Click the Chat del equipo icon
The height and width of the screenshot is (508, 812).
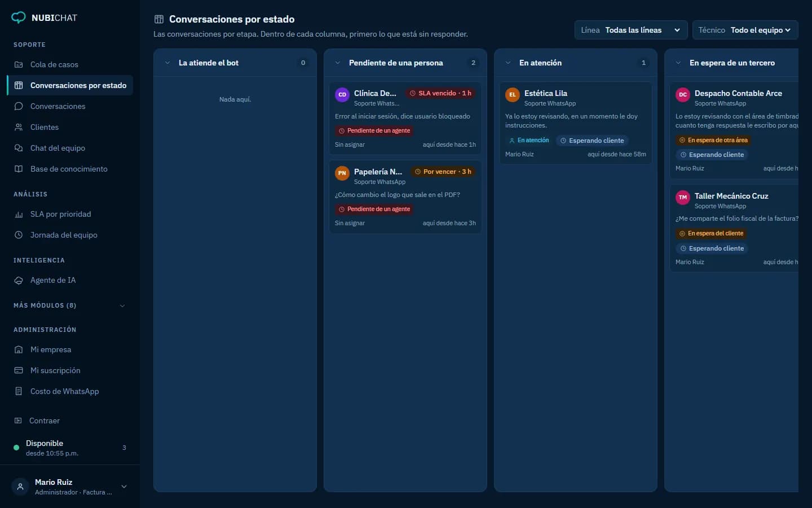coord(19,148)
